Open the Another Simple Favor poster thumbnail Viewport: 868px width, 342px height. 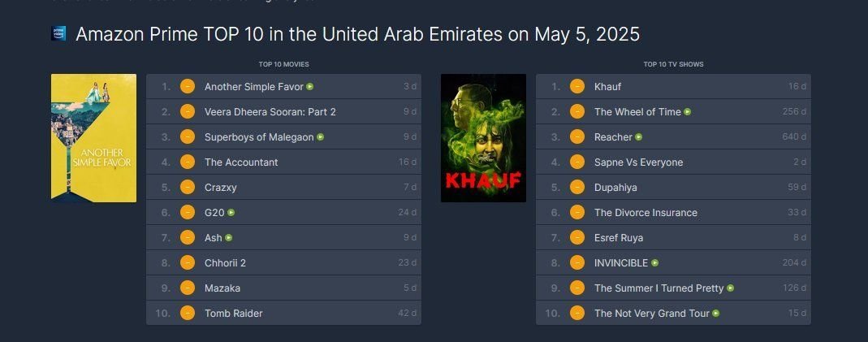coord(93,137)
